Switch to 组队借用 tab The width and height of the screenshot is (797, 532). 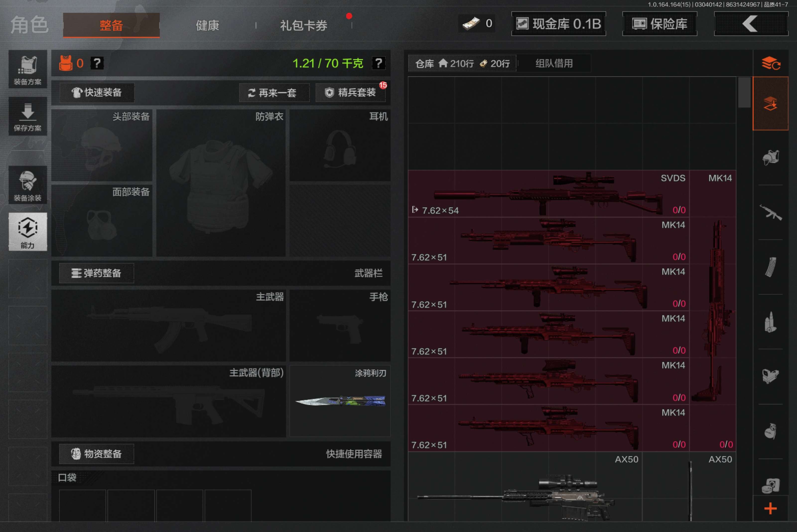[x=554, y=64]
